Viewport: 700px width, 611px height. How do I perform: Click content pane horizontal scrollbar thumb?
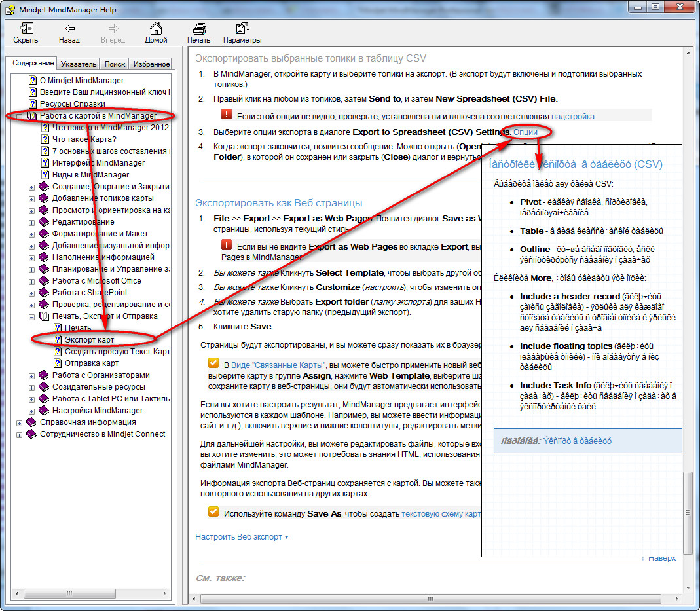click(x=430, y=599)
